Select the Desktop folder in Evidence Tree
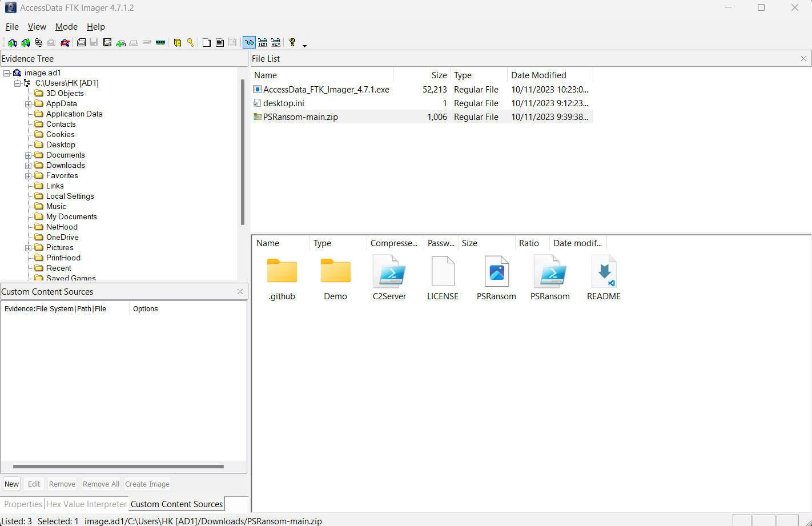The height and width of the screenshot is (526, 812). click(x=61, y=145)
